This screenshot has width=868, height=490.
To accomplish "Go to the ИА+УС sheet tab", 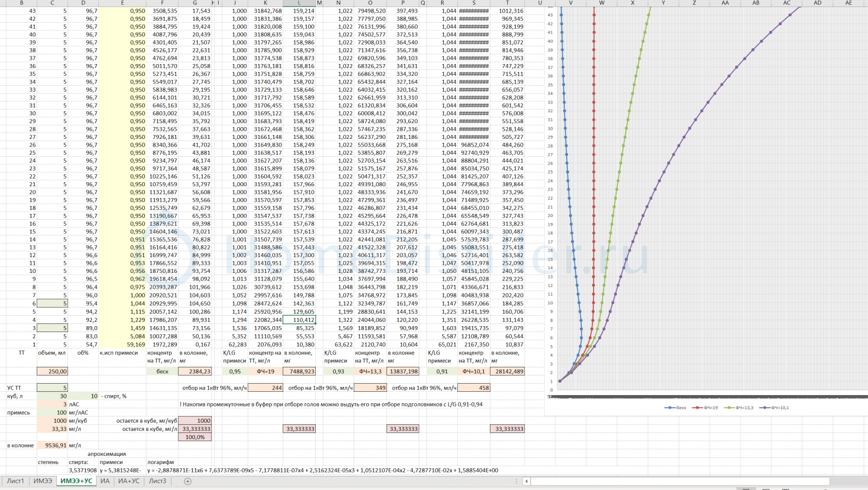I will [x=129, y=481].
